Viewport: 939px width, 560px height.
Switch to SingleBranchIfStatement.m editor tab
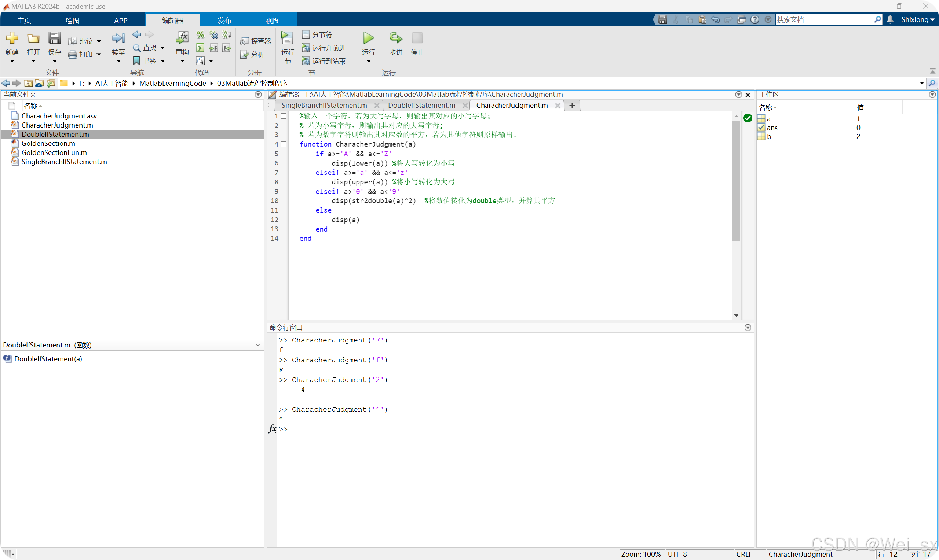point(324,106)
